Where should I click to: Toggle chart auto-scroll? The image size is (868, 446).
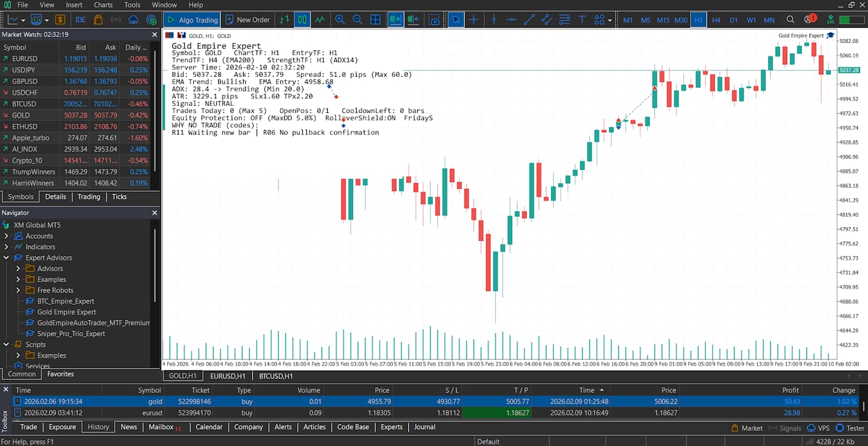pyautogui.click(x=395, y=19)
